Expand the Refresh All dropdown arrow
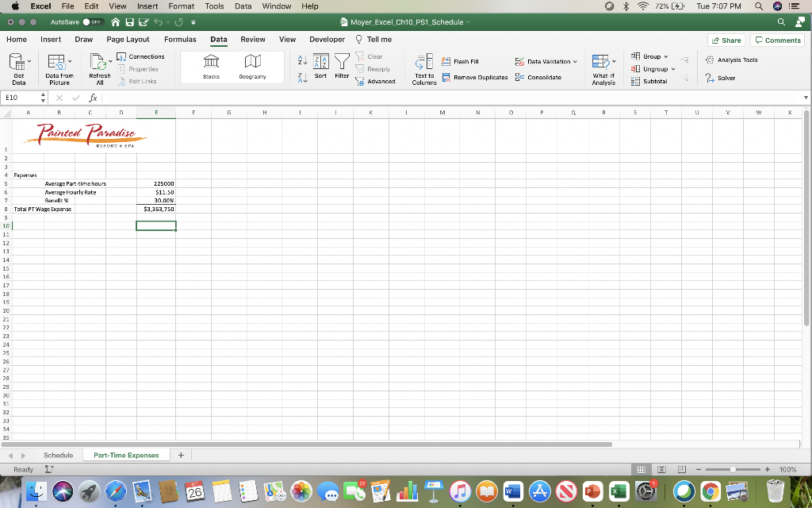 click(x=110, y=61)
